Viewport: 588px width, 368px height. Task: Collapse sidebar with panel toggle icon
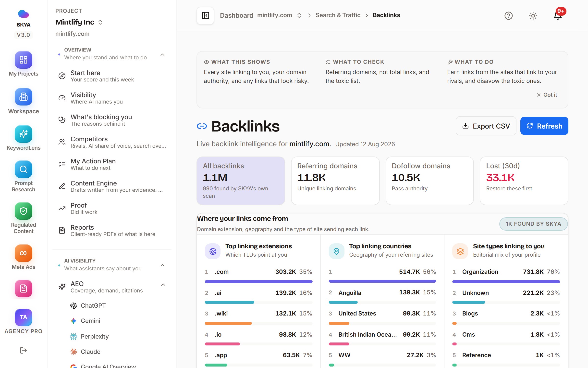(x=205, y=15)
